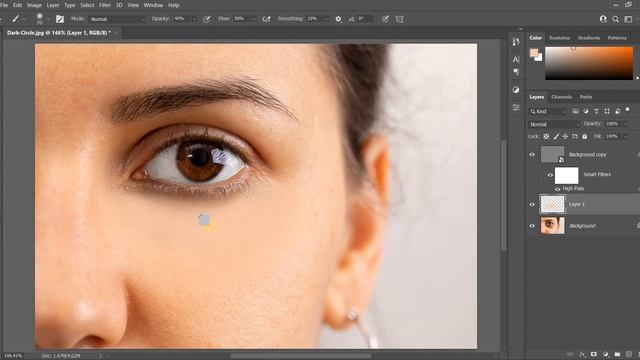This screenshot has width=640, height=360.
Task: Switch to the Paths tab
Action: (586, 97)
